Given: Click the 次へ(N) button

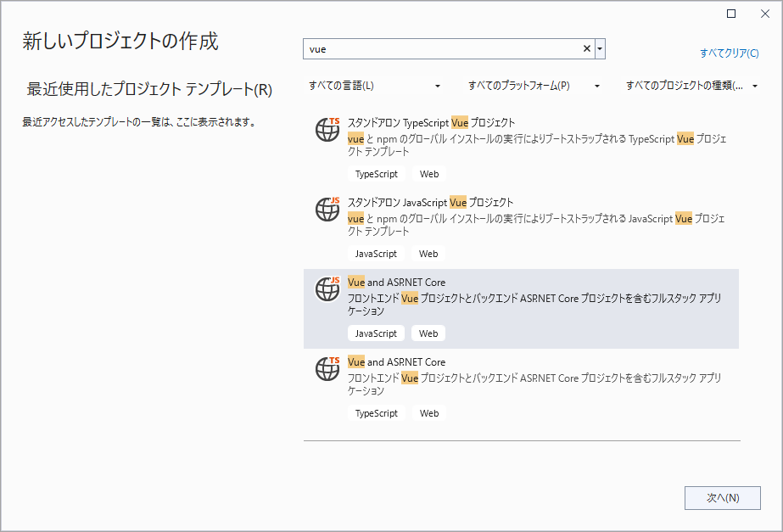Looking at the screenshot, I should tap(723, 498).
